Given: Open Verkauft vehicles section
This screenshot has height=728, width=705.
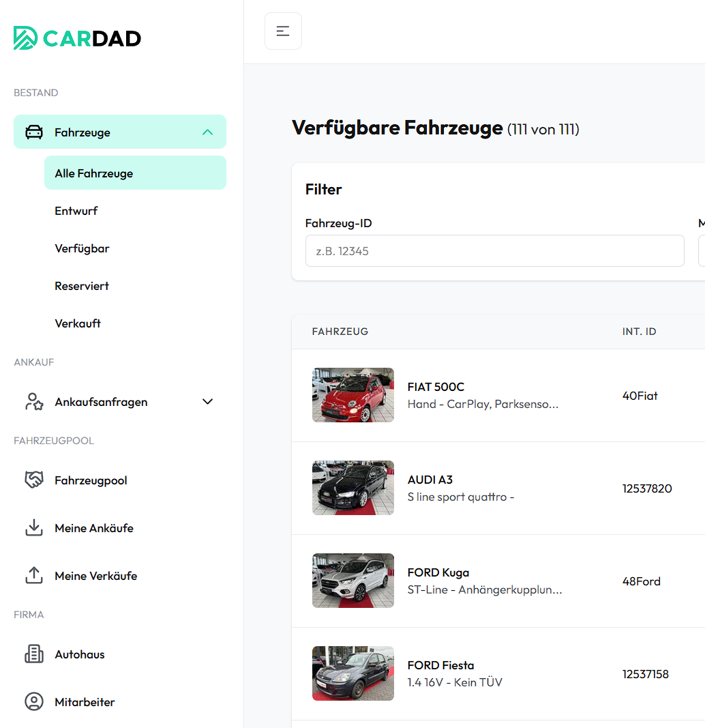Looking at the screenshot, I should pos(78,323).
